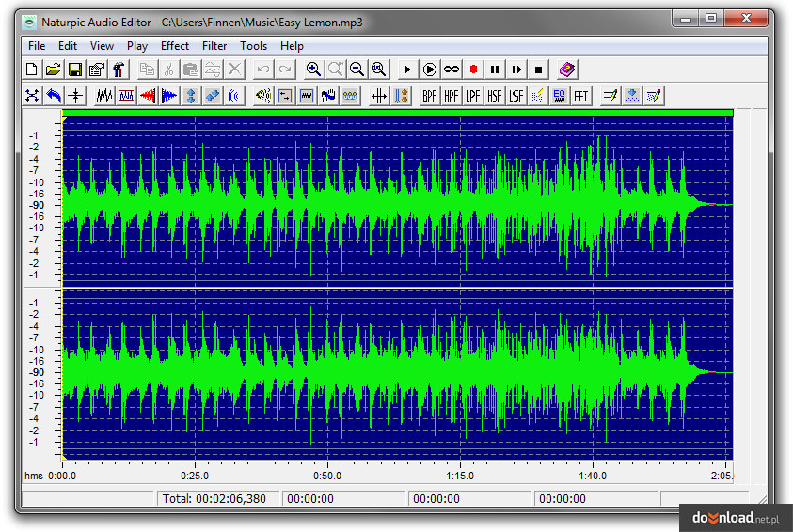Open the FFT filter tool
Viewport: 793px width, 532px height.
581,96
